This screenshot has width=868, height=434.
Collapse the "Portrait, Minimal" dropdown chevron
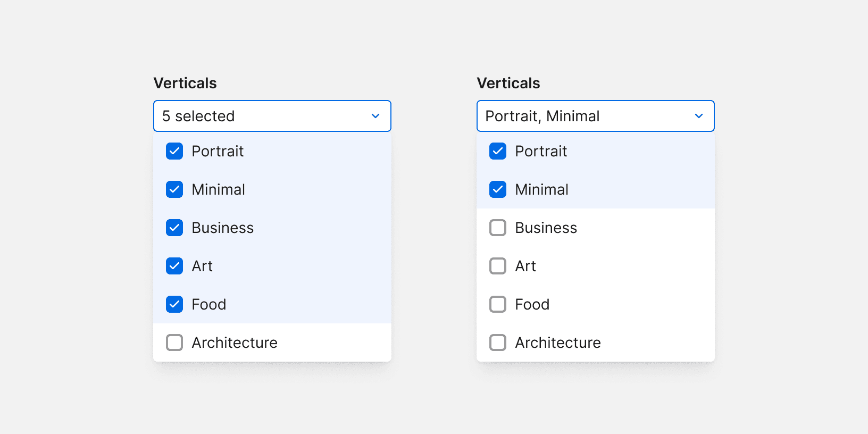[x=699, y=116]
